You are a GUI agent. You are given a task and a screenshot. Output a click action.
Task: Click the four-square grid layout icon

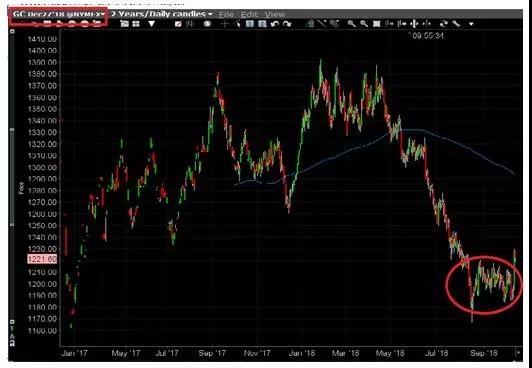click(x=136, y=24)
